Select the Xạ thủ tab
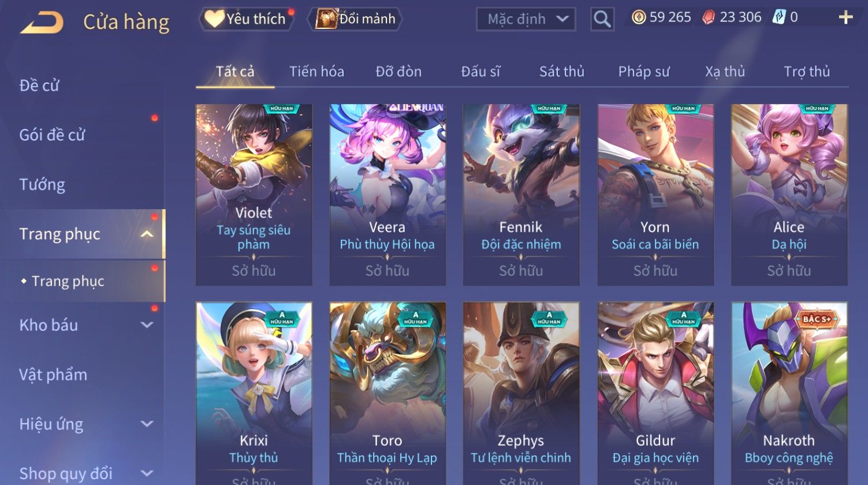This screenshot has height=485, width=868. (x=725, y=72)
